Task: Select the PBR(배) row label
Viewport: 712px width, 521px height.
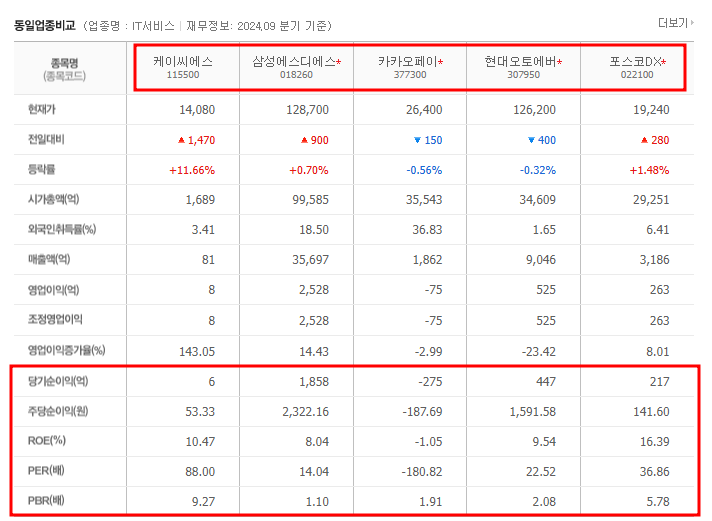Action: (x=46, y=501)
